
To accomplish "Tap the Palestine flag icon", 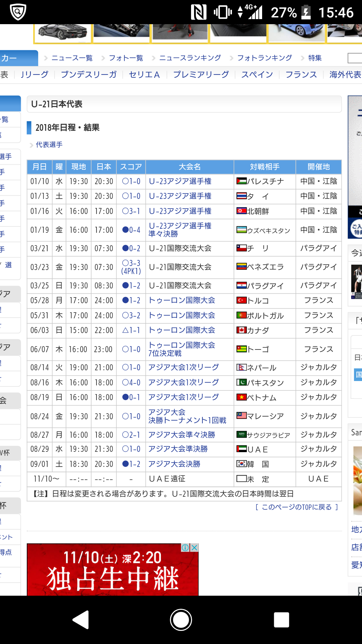I will pos(241,181).
